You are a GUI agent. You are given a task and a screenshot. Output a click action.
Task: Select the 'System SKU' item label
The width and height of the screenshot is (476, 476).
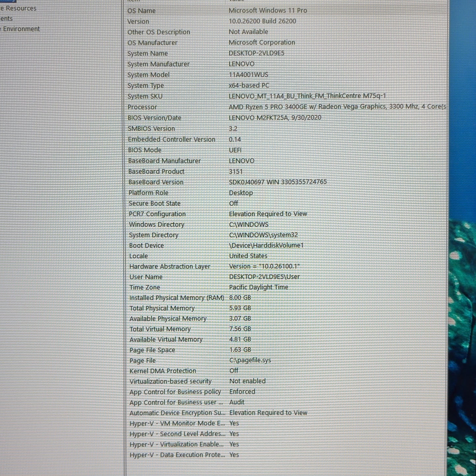145,97
